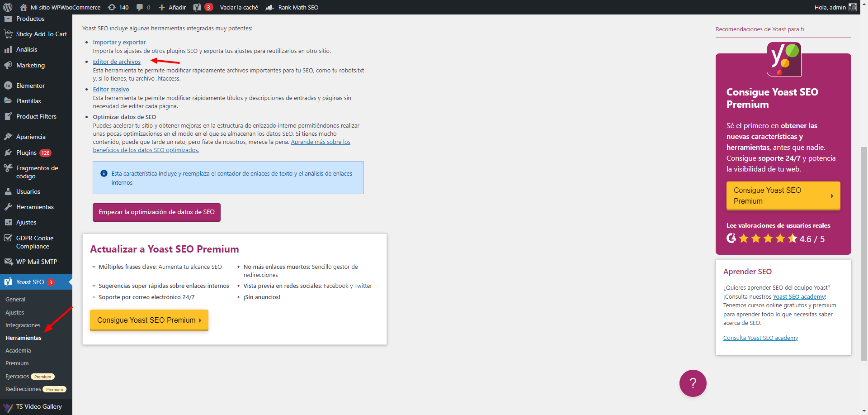
Task: Follow the Aprende más sobre los beneficios link
Action: [222, 146]
